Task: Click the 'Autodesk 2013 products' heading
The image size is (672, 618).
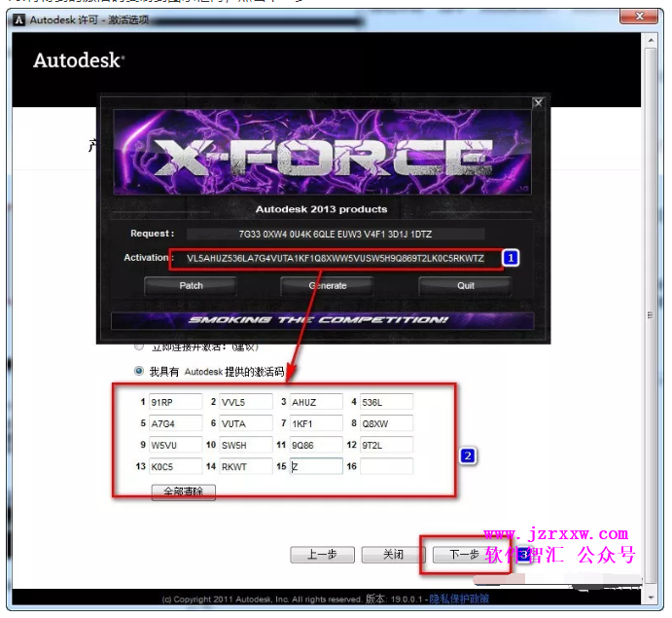Action: pyautogui.click(x=322, y=209)
